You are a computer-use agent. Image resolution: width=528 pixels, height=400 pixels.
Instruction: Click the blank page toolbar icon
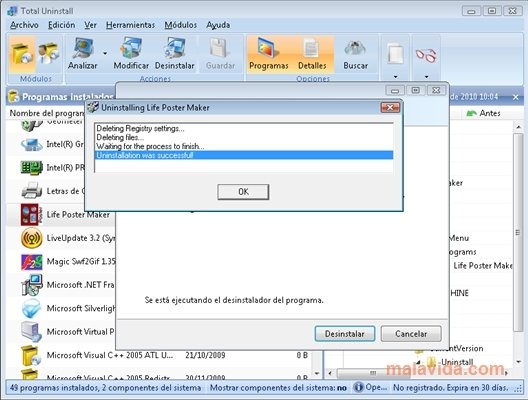pos(395,54)
